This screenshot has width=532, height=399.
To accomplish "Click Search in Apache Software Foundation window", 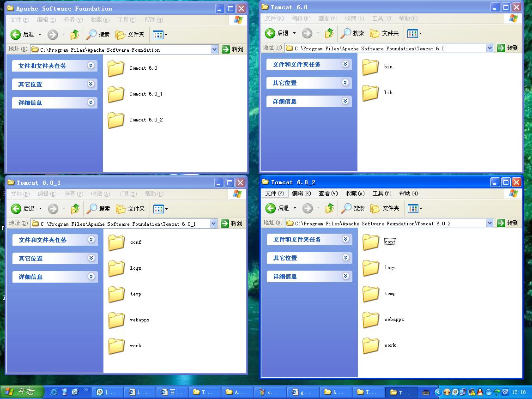I will [x=98, y=34].
